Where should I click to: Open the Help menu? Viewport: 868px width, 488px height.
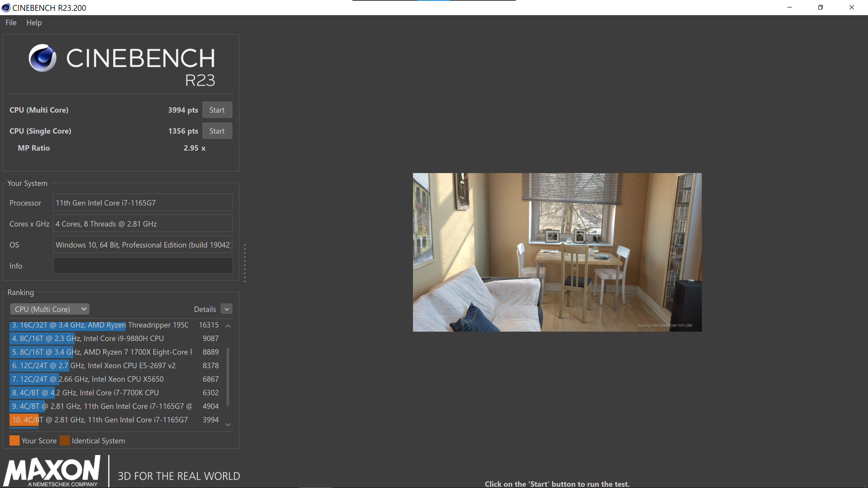pos(34,23)
